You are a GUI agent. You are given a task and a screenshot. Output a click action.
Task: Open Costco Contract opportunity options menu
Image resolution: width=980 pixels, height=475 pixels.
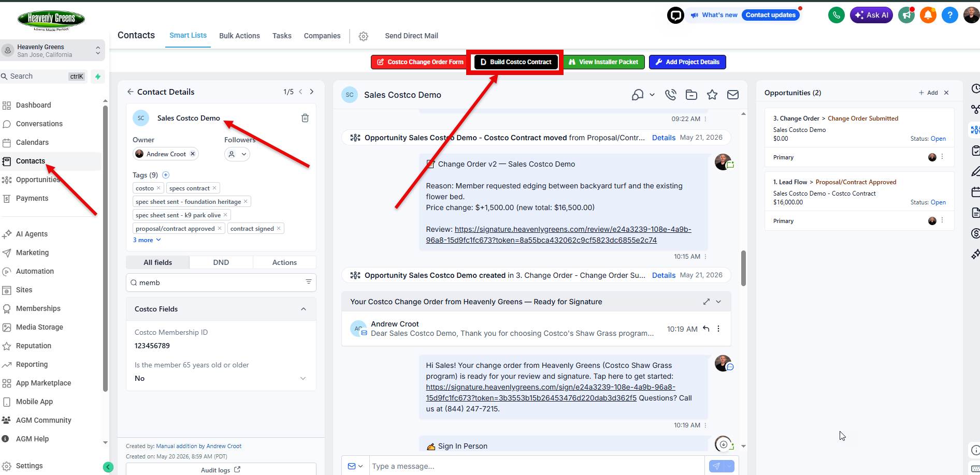(942, 220)
